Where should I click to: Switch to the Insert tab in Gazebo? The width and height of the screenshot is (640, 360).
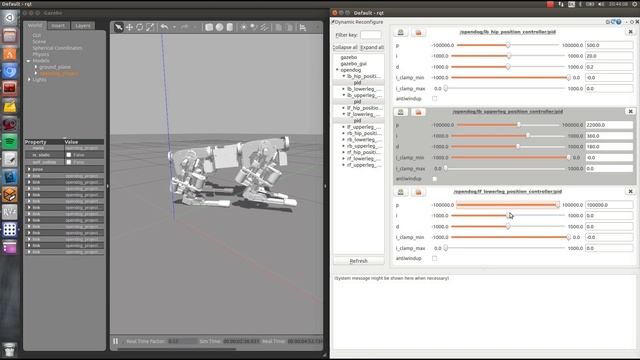(58, 26)
